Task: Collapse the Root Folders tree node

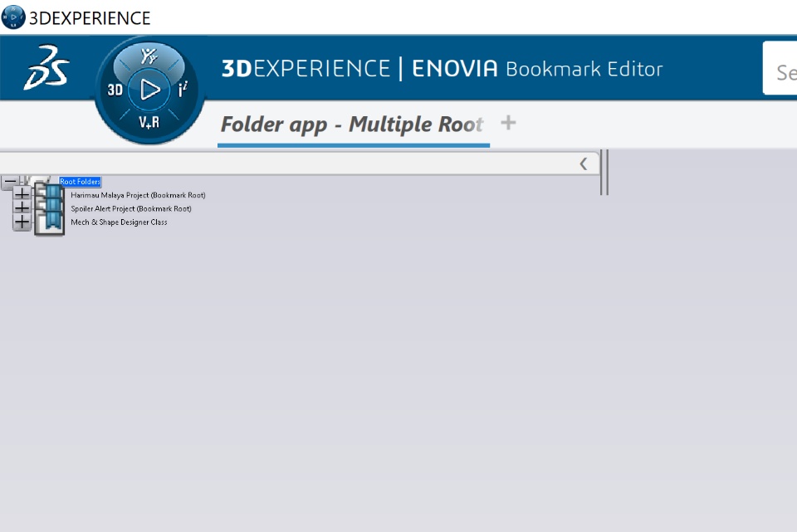Action: [x=10, y=182]
